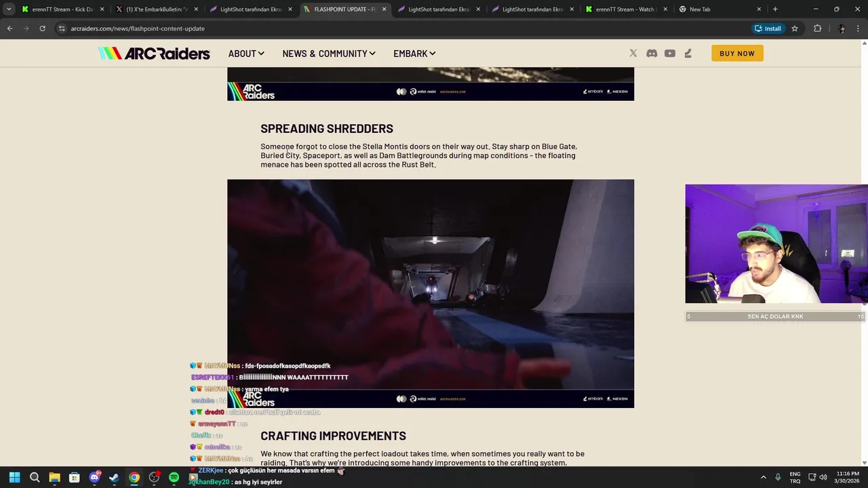Close the FLASHPOINT UPDATE tab

[x=384, y=9]
